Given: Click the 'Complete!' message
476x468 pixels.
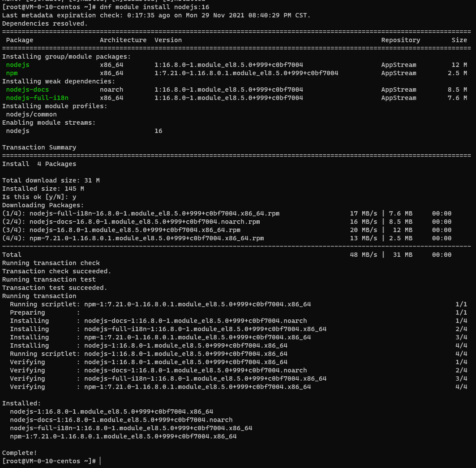Looking at the screenshot, I should (x=20, y=453).
